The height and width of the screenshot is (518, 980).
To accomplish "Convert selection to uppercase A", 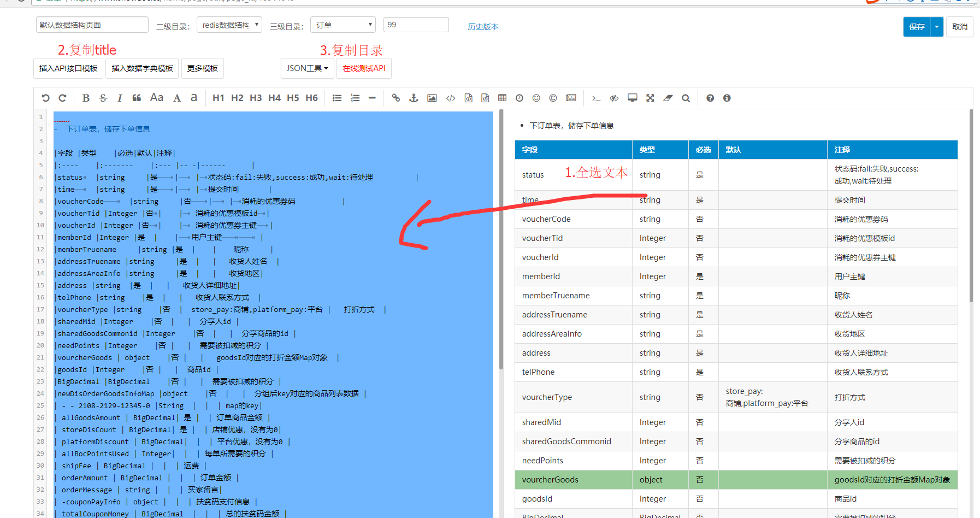I will [x=177, y=98].
